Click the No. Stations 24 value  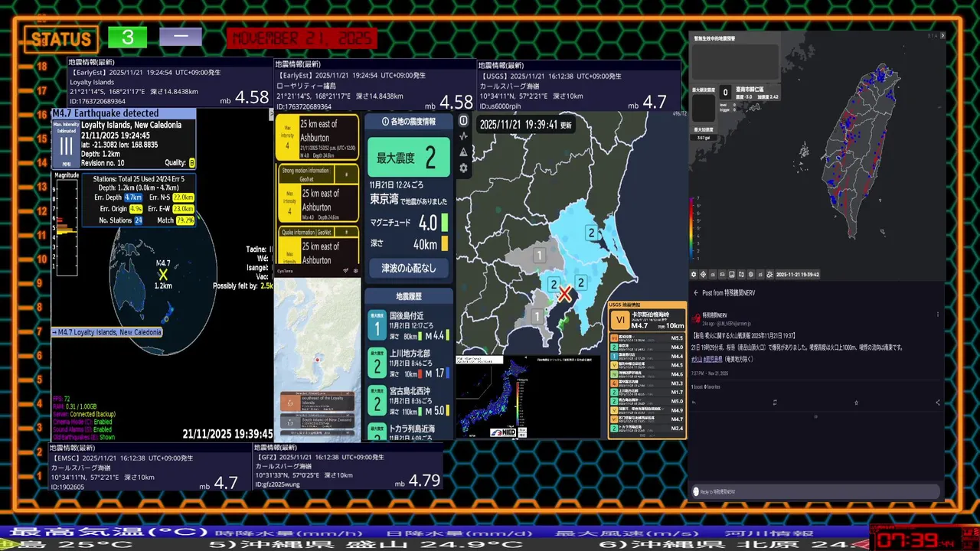click(139, 220)
